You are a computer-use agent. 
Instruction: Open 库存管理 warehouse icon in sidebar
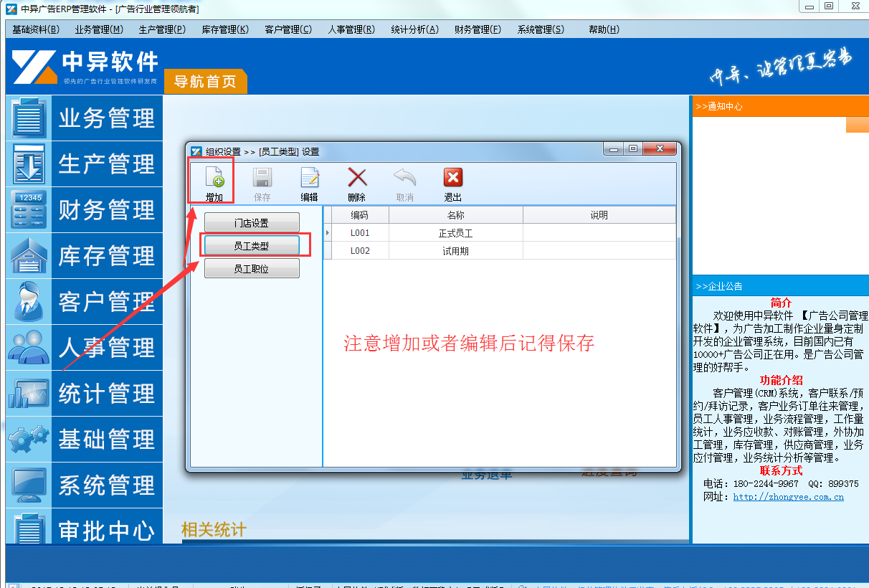point(29,256)
